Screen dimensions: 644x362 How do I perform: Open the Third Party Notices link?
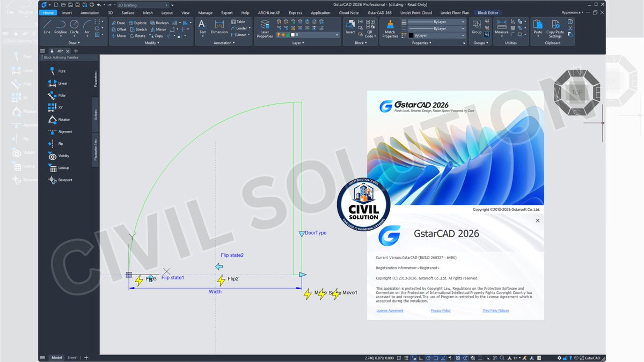point(495,311)
